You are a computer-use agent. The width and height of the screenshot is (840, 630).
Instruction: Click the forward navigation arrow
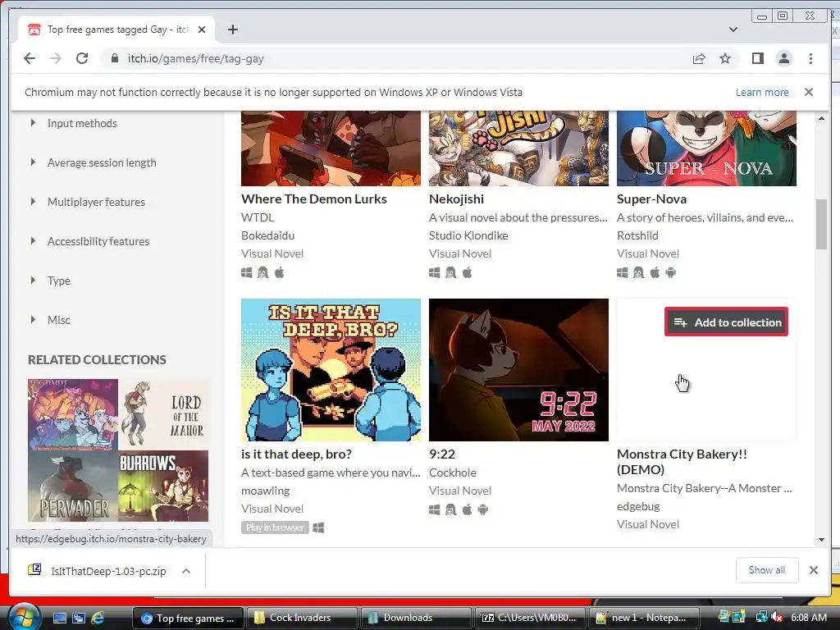click(x=56, y=58)
